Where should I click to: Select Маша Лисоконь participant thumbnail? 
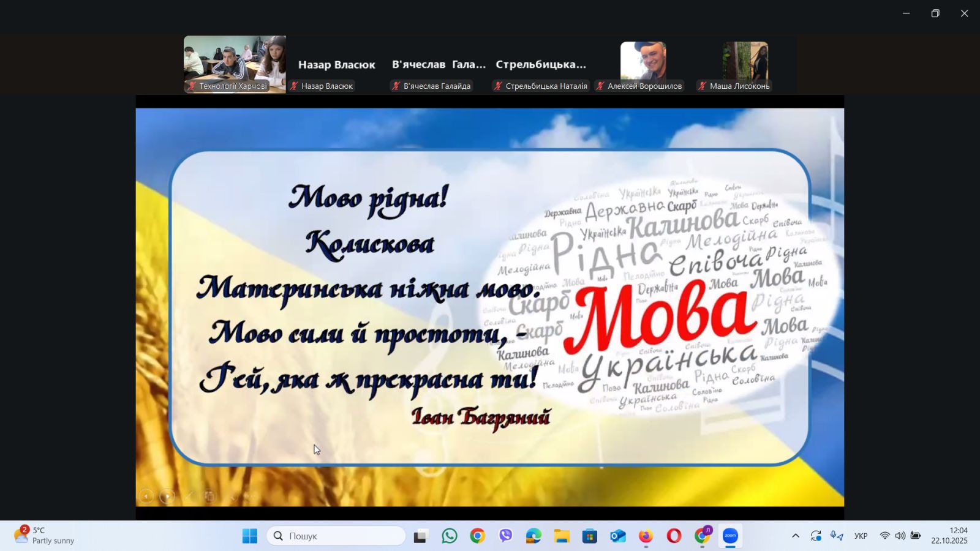[745, 64]
